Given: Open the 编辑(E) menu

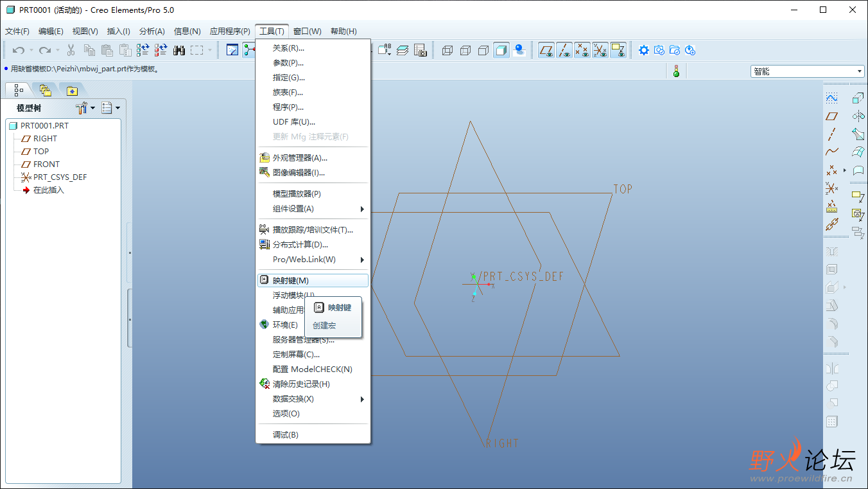Looking at the screenshot, I should pyautogui.click(x=51, y=31).
